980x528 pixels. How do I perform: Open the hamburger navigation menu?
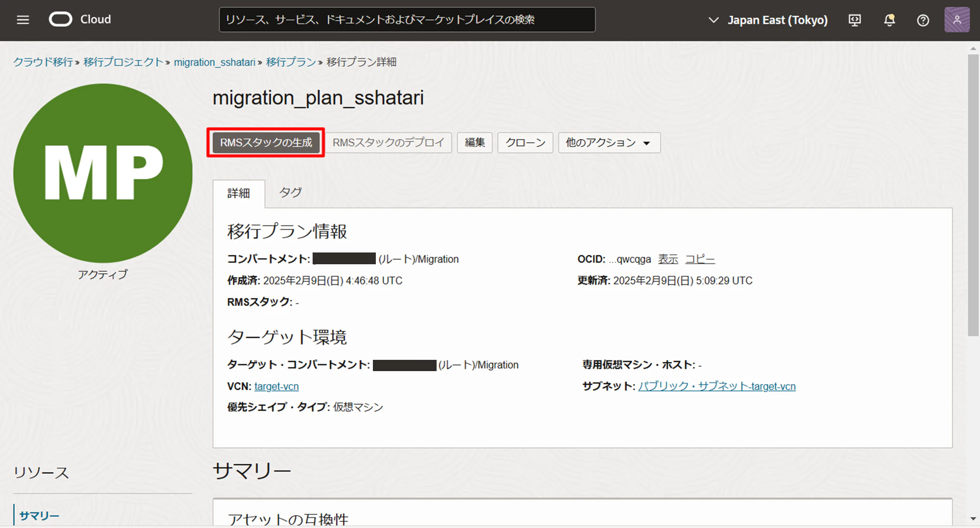click(23, 20)
